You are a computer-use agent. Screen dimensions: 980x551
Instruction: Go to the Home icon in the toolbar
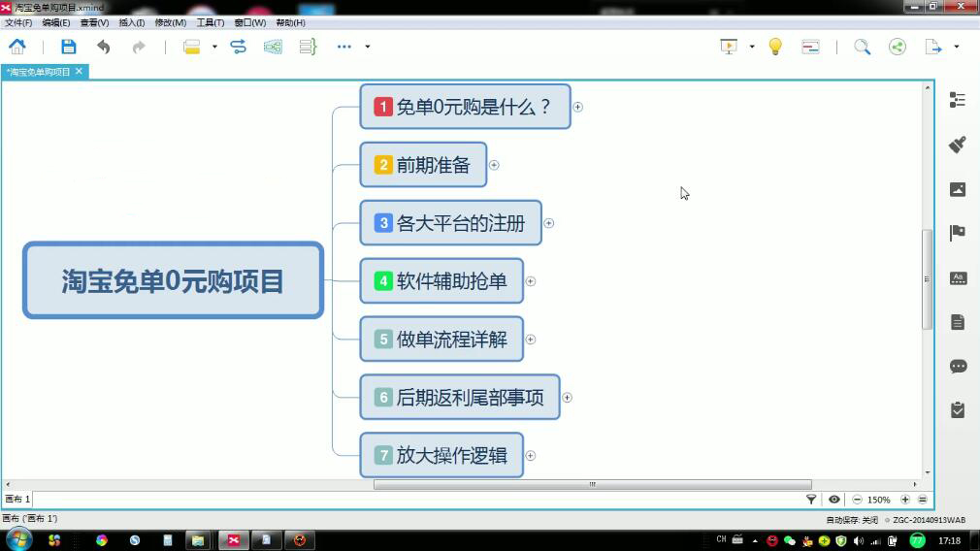click(x=17, y=47)
